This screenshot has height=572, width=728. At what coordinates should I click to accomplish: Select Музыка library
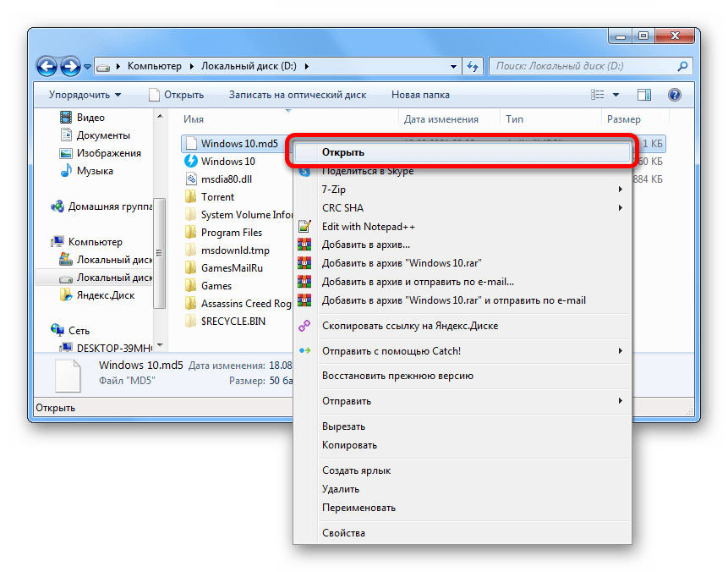point(87,171)
